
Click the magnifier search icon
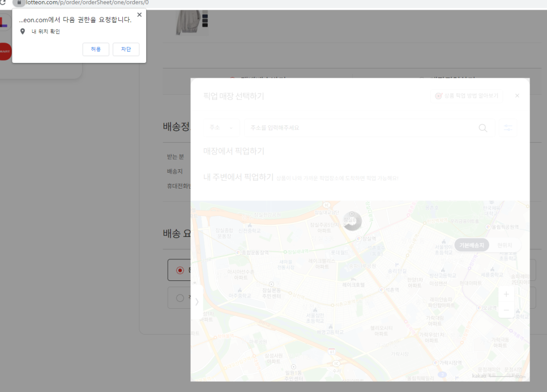(483, 128)
